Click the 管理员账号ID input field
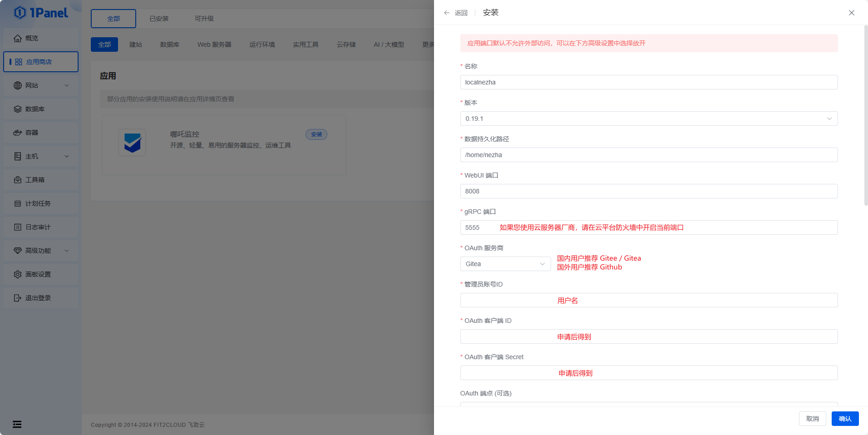The image size is (868, 435). click(649, 300)
